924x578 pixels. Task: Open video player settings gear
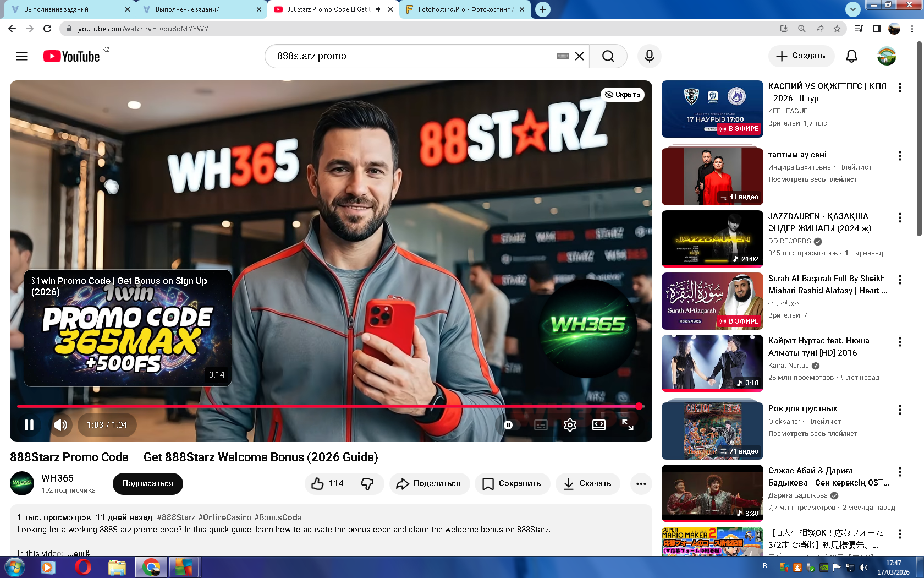click(570, 425)
